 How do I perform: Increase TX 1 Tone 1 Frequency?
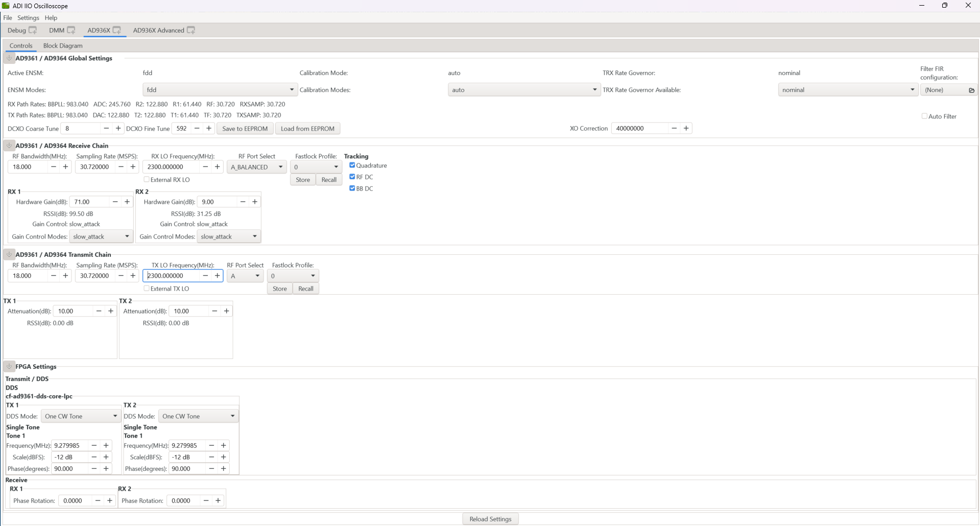click(x=106, y=445)
